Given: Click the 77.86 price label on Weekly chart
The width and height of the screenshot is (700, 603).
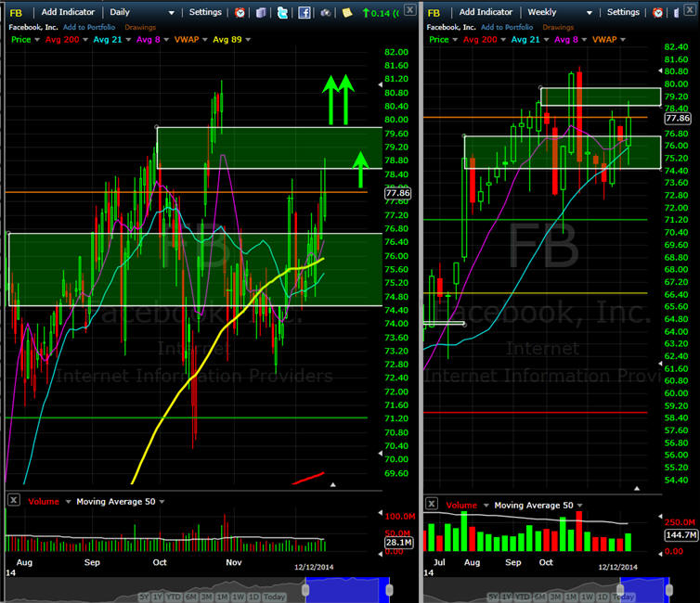Looking at the screenshot, I should (x=678, y=118).
